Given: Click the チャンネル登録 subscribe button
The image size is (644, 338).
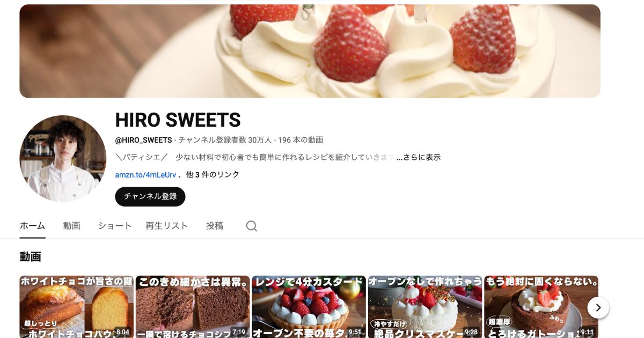Looking at the screenshot, I should point(150,196).
